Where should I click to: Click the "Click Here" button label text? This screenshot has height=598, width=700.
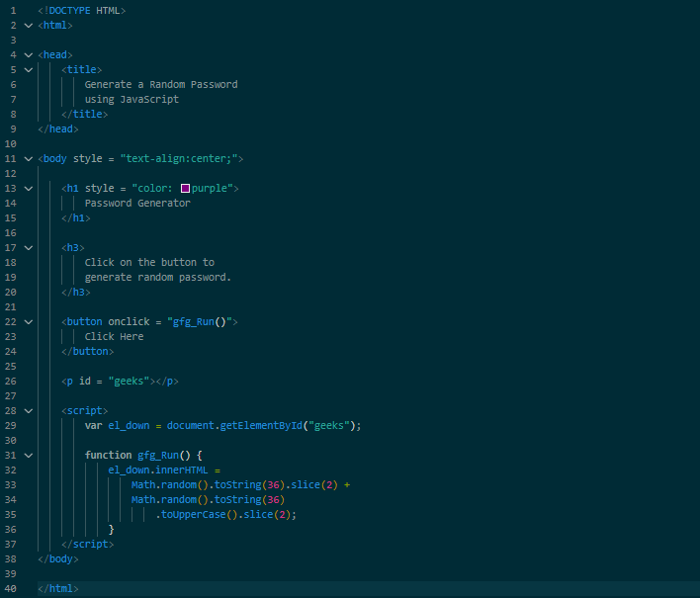pos(115,336)
